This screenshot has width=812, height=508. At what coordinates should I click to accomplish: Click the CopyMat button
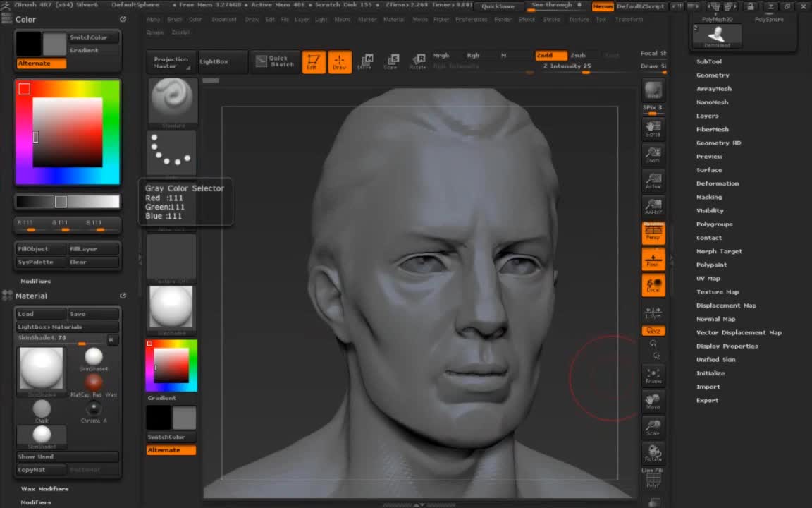click(x=42, y=470)
